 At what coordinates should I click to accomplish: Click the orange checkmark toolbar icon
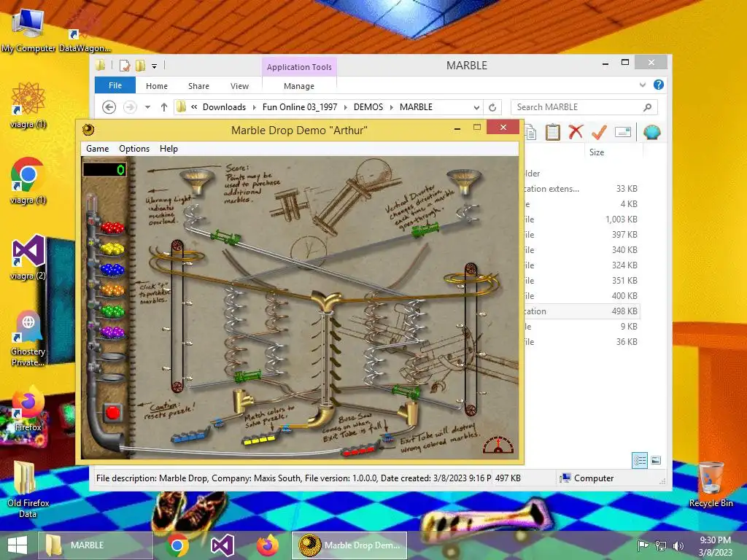click(x=599, y=132)
